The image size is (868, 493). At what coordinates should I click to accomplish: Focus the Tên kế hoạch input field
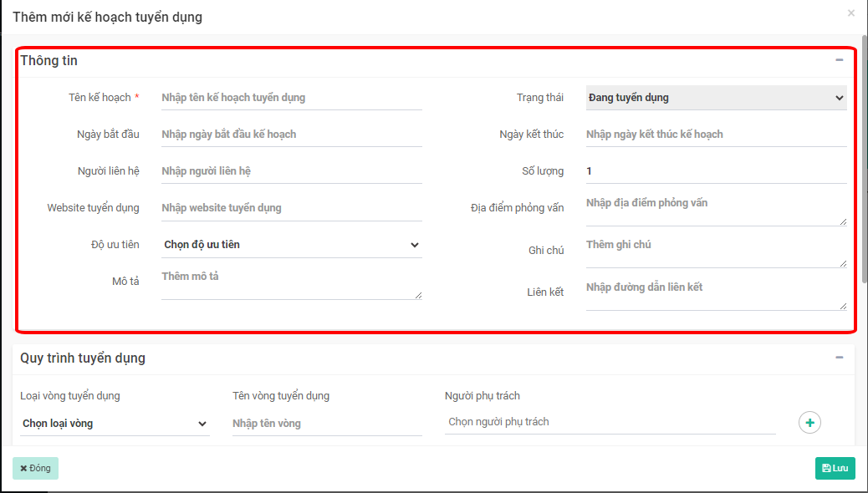pyautogui.click(x=291, y=98)
